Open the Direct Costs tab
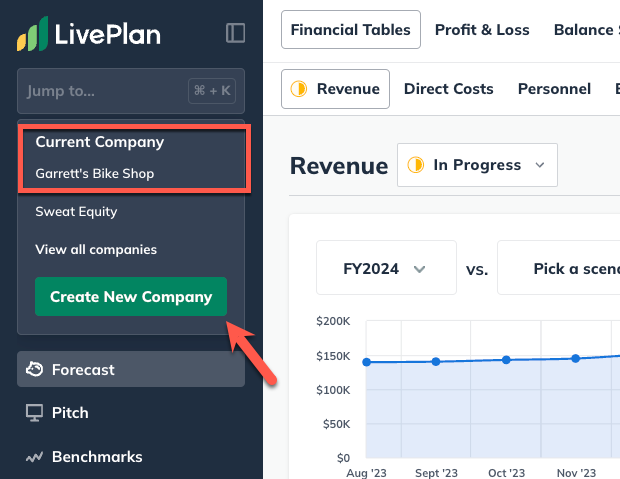Screen dimensions: 620x479 [448, 89]
